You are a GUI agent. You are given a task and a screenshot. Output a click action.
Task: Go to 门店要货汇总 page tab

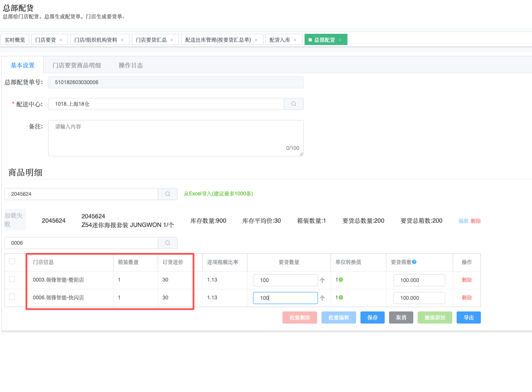pyautogui.click(x=151, y=40)
